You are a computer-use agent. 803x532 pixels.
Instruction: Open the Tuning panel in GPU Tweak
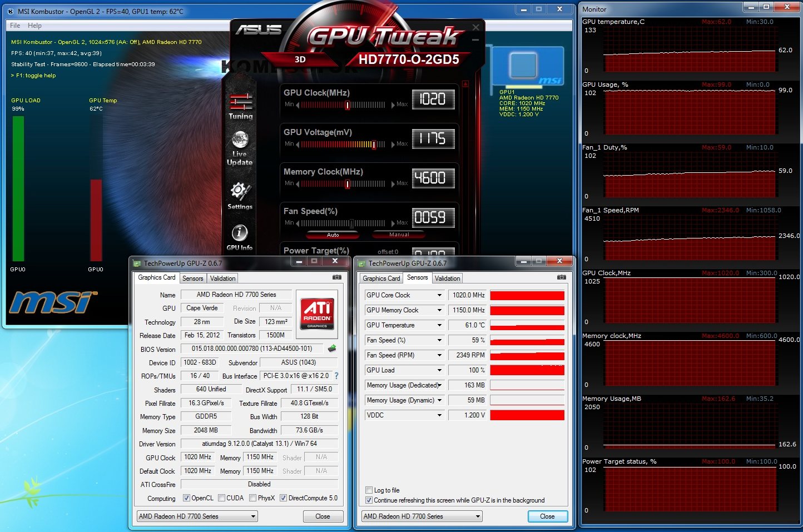tap(240, 107)
